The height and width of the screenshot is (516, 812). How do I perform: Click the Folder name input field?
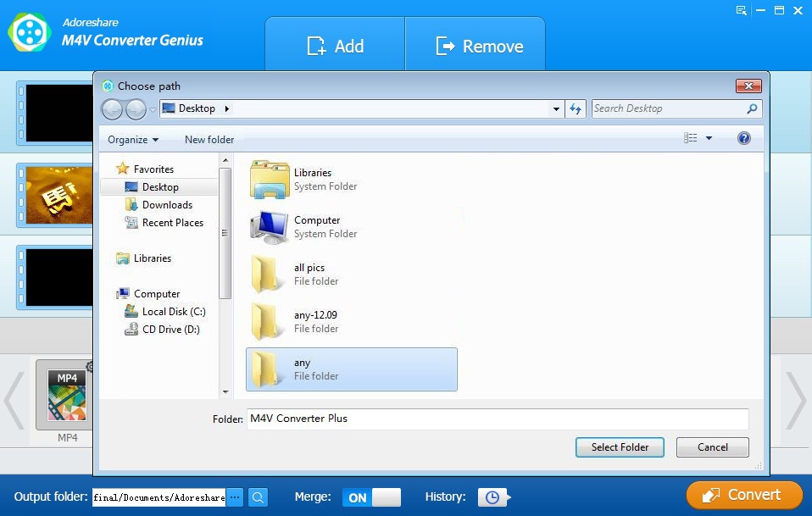(x=498, y=419)
